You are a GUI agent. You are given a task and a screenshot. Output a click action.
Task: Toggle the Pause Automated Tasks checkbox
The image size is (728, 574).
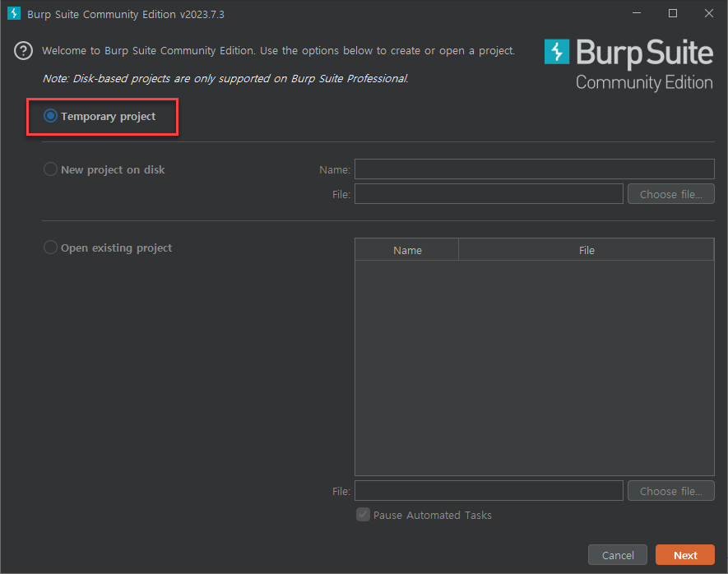tap(363, 515)
